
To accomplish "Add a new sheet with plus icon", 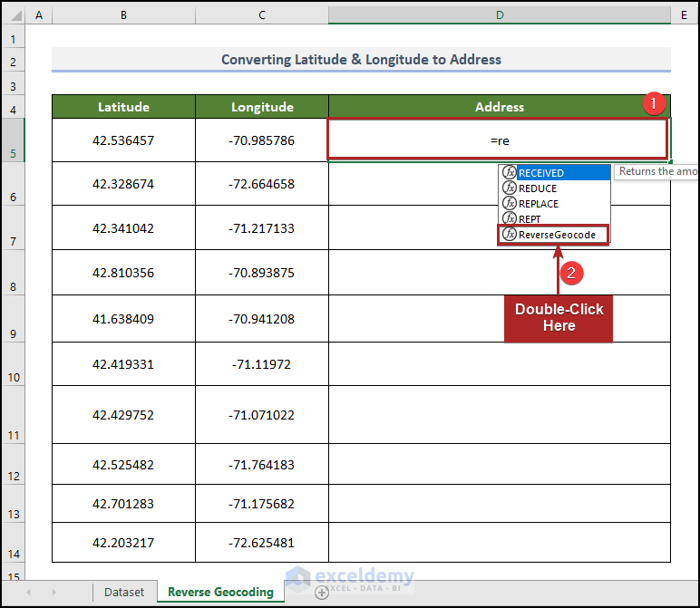I will [x=322, y=593].
